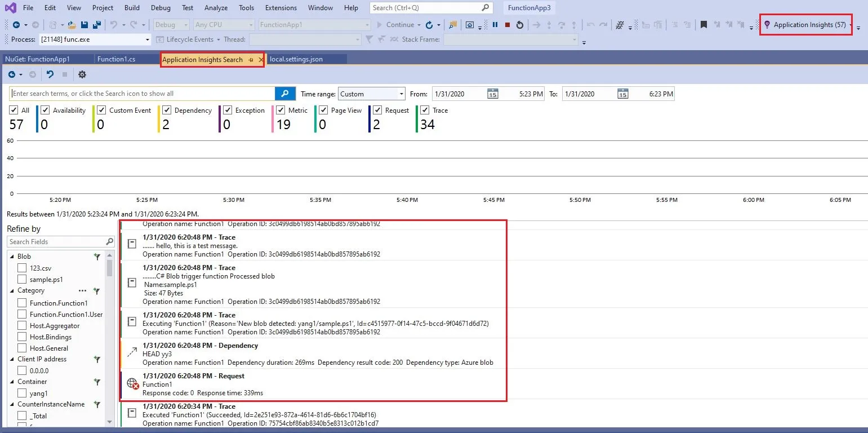Uncheck the Request filter checkbox
This screenshot has height=433, width=868.
pyautogui.click(x=377, y=111)
